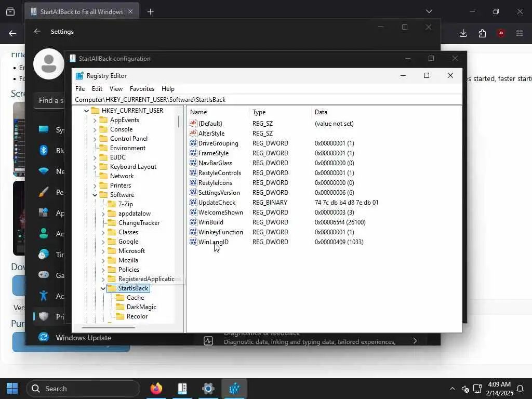Select the Network key

tap(122, 176)
